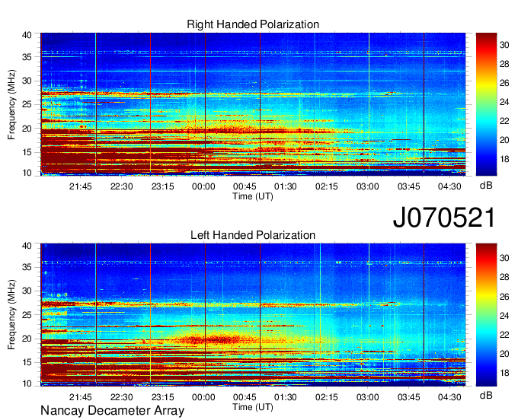Click the Left Handed Polarization spectrogram image
Viewport: 518px width, 420px height.
253,315
